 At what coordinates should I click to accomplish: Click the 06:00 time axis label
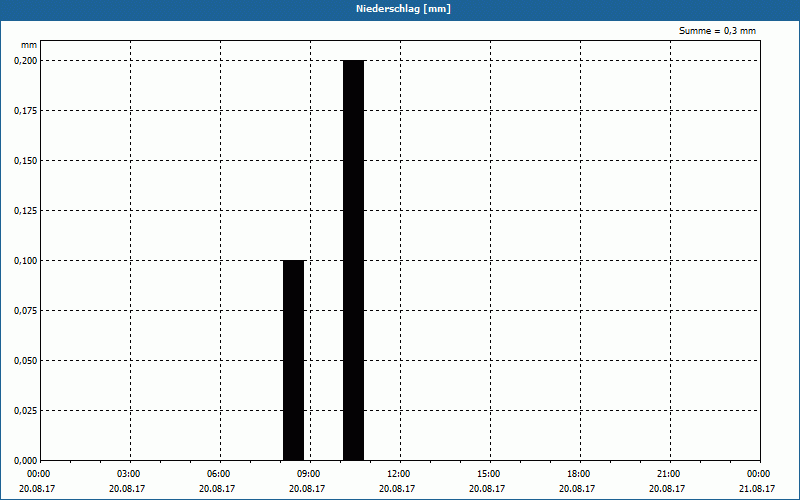pos(218,474)
